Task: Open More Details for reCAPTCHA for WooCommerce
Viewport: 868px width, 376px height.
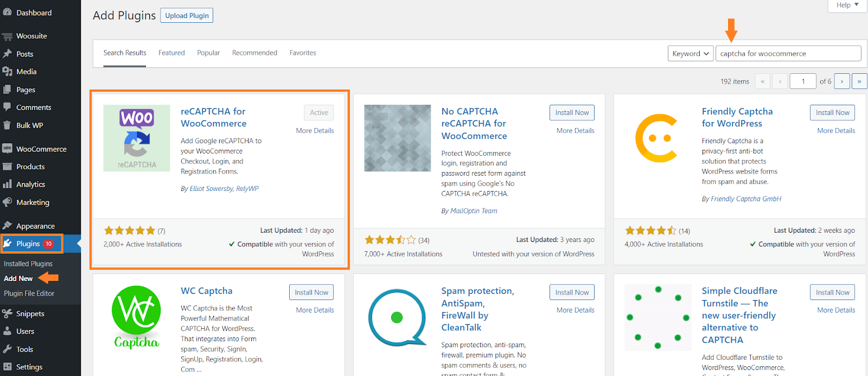Action: click(x=315, y=131)
